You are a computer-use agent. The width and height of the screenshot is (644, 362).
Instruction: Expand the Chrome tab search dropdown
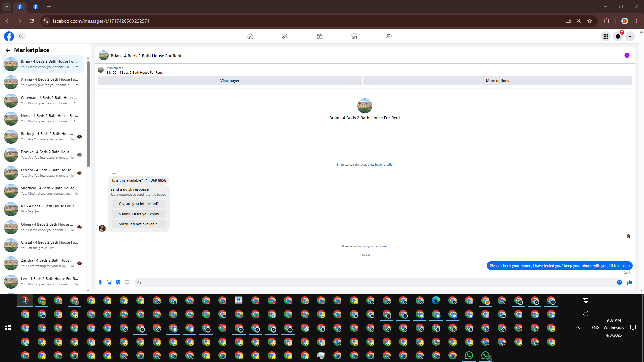point(6,7)
